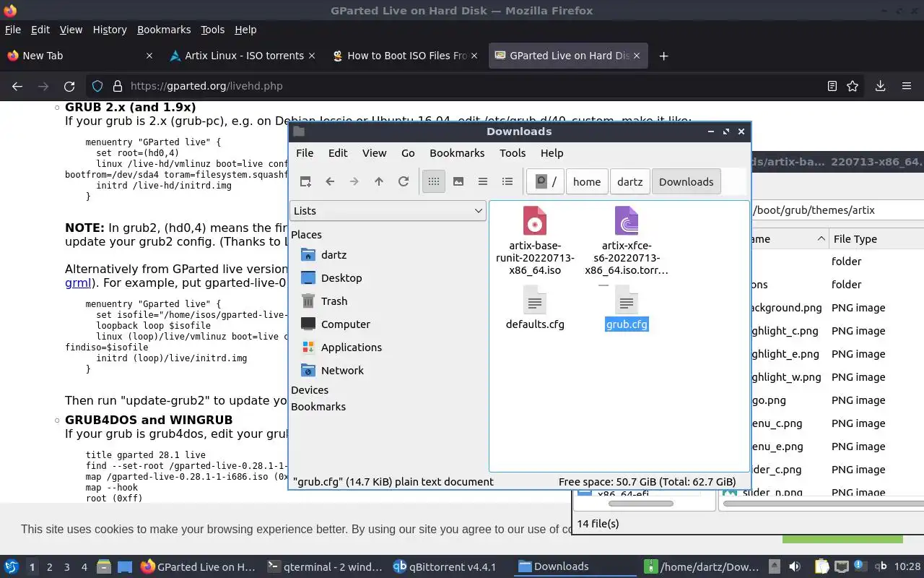Switch file manager to icon view
The height and width of the screenshot is (578, 924).
(x=434, y=181)
